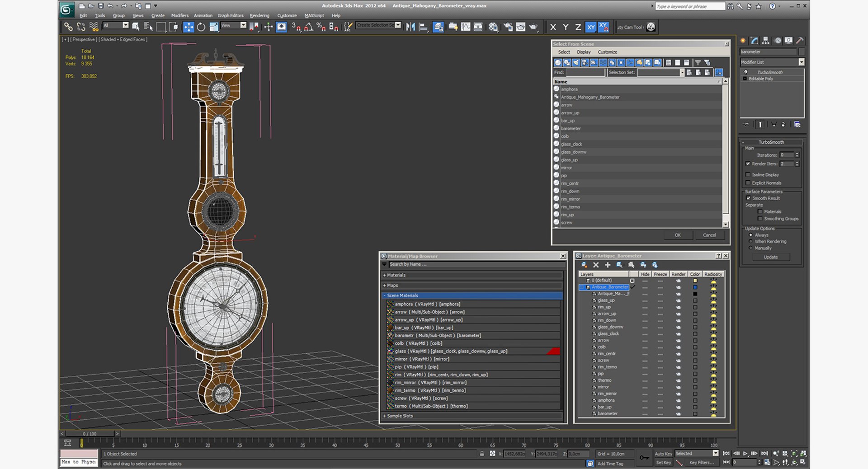
Task: Toggle the Explicit Normals checkbox
Action: click(x=748, y=183)
